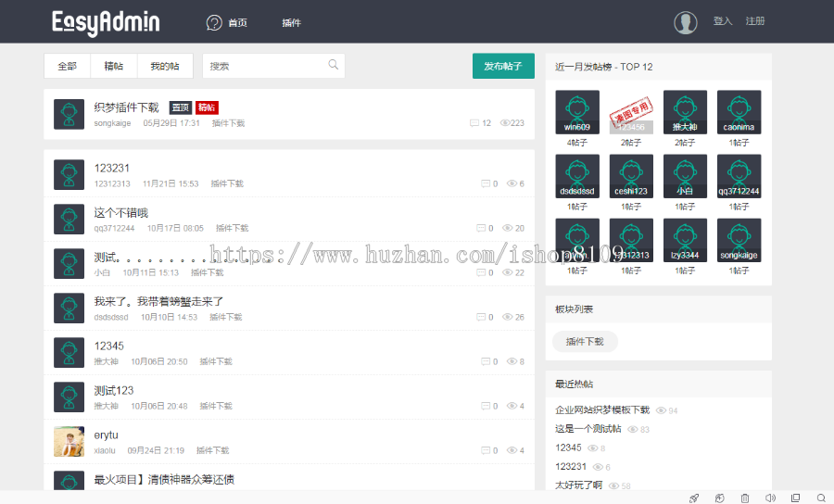
Task: Open the 插件 menu in the top navigation
Action: 291,22
